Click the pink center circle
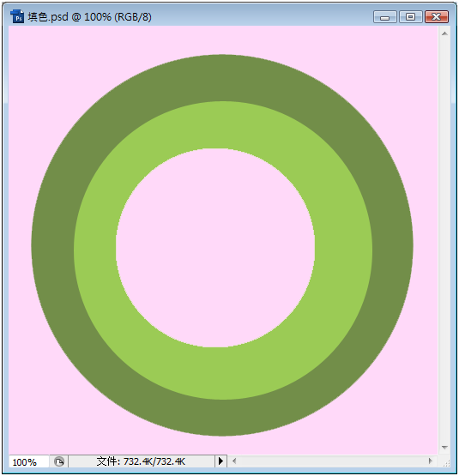This screenshot has width=459, height=476. click(x=215, y=247)
